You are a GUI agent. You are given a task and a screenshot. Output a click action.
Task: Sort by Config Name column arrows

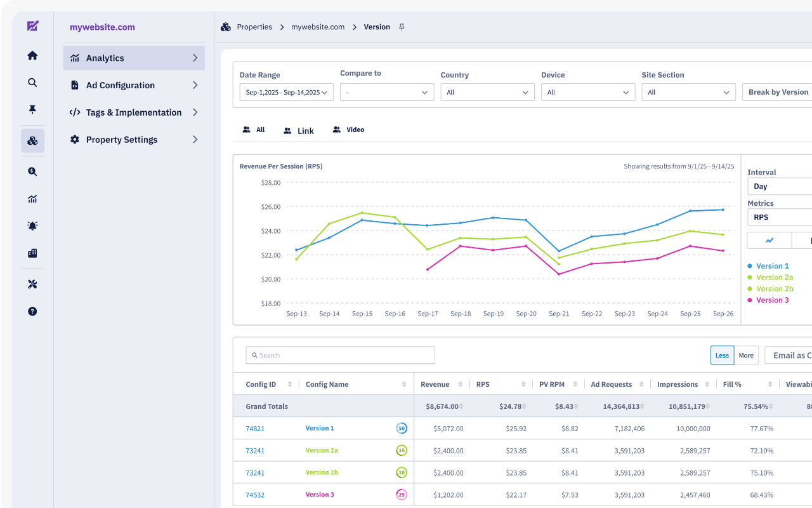point(404,384)
